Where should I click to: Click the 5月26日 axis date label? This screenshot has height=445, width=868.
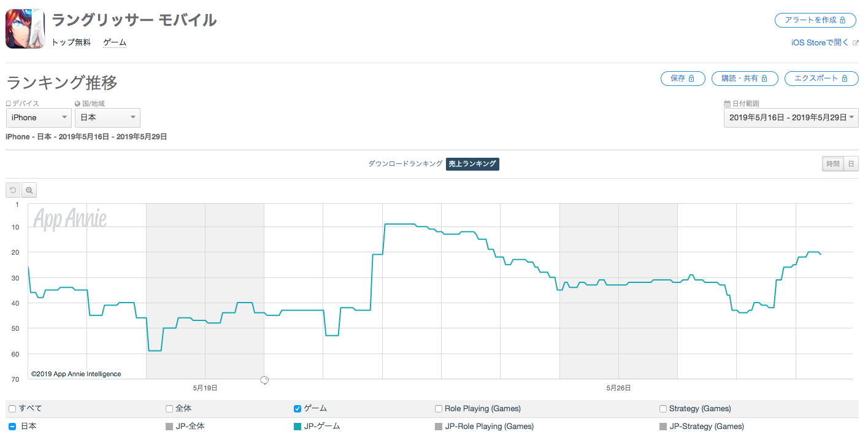point(618,388)
